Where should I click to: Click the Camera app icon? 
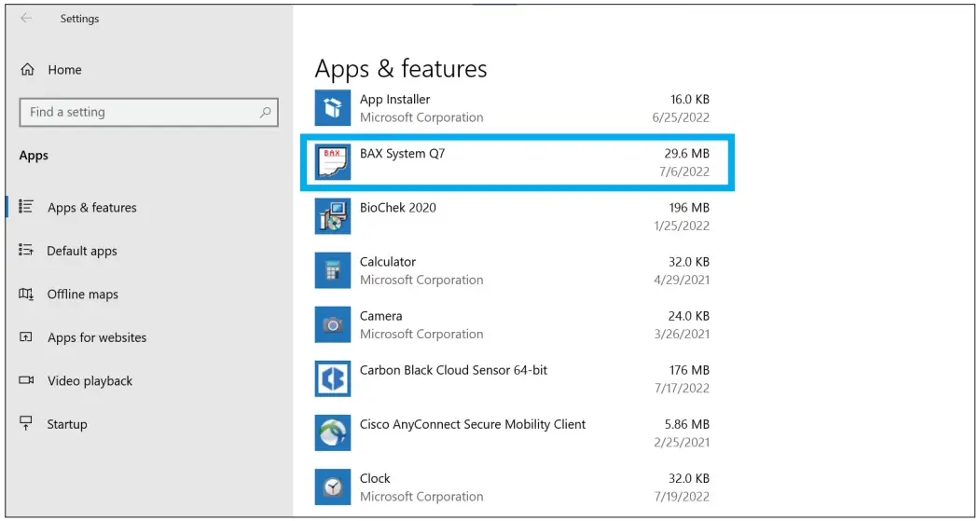point(333,324)
